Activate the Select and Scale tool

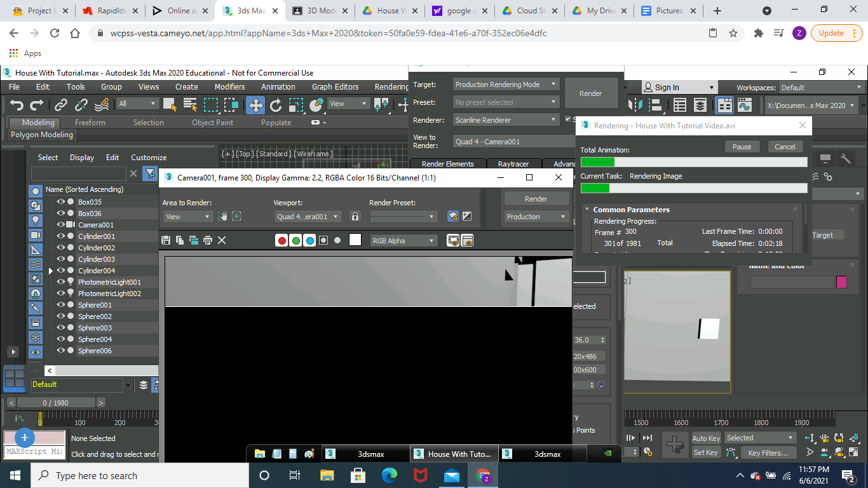(x=296, y=105)
